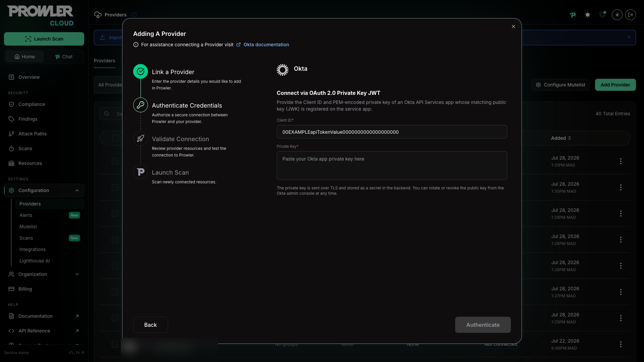Open Alerts under Configuration

(50, 215)
